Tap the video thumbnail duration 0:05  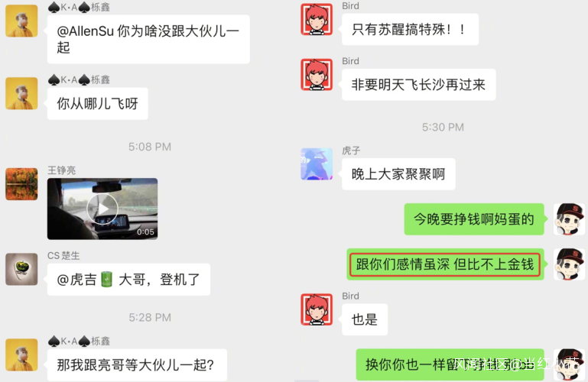pos(145,231)
